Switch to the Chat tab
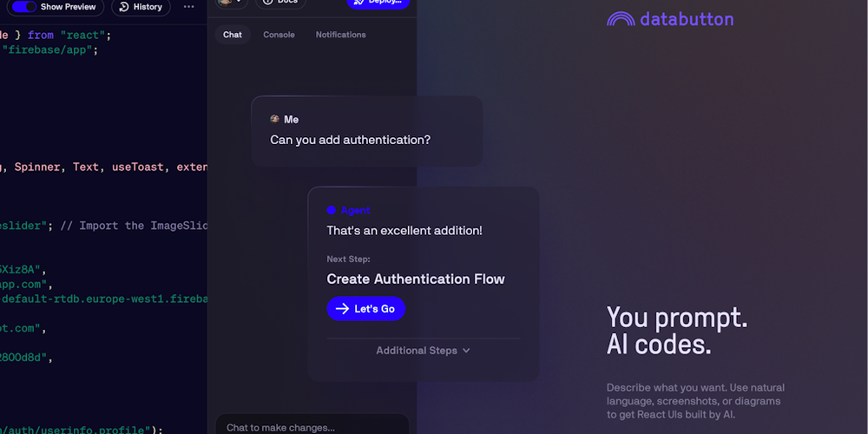 (x=233, y=35)
